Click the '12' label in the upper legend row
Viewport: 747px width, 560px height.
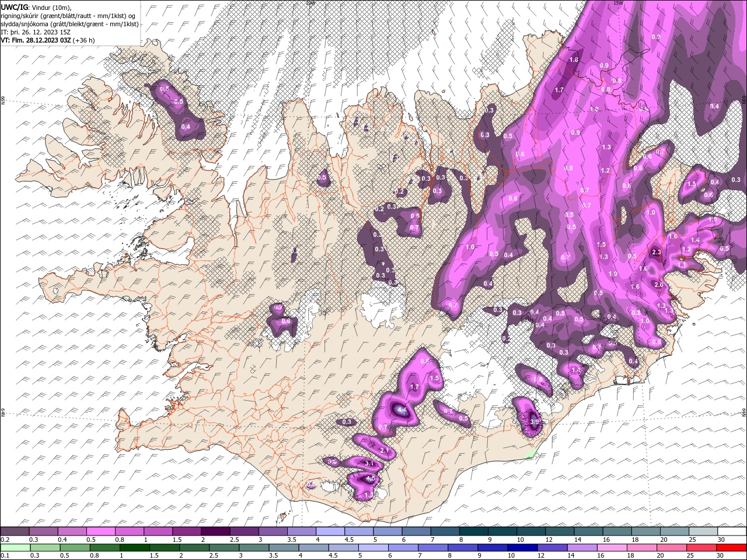(x=549, y=540)
